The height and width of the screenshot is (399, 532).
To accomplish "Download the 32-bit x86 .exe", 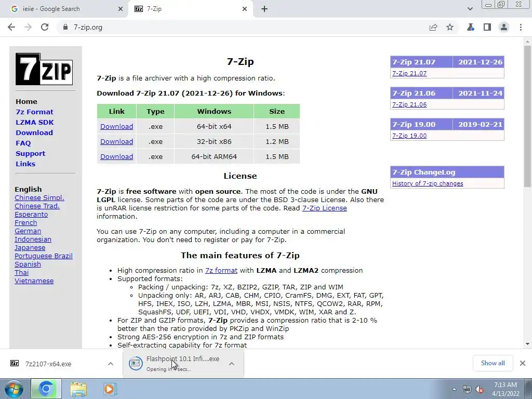I will pyautogui.click(x=116, y=141).
